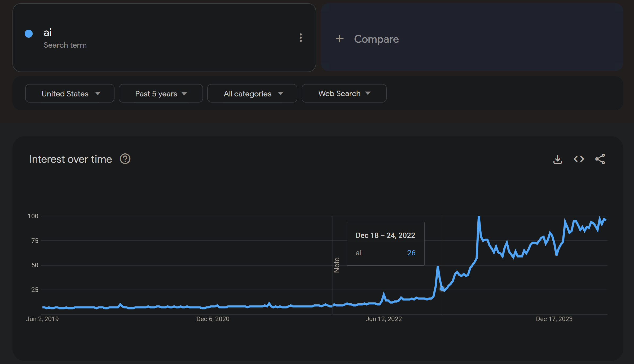This screenshot has width=634, height=364.
Task: Open the three-dot menu for ai term
Action: pos(301,38)
